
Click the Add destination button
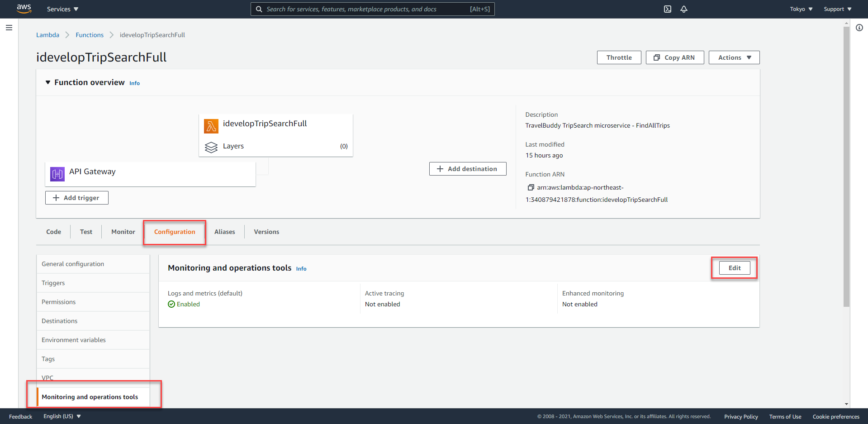click(468, 169)
